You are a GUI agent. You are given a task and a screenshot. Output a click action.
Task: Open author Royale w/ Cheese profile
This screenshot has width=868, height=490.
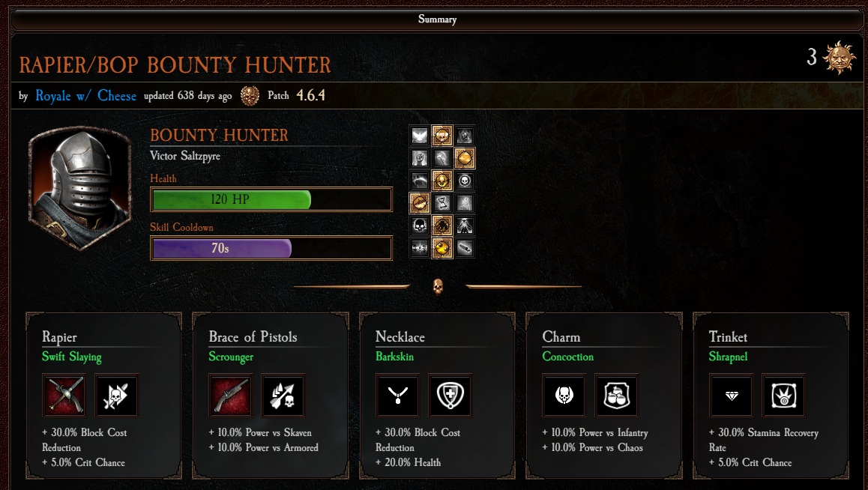tap(85, 96)
